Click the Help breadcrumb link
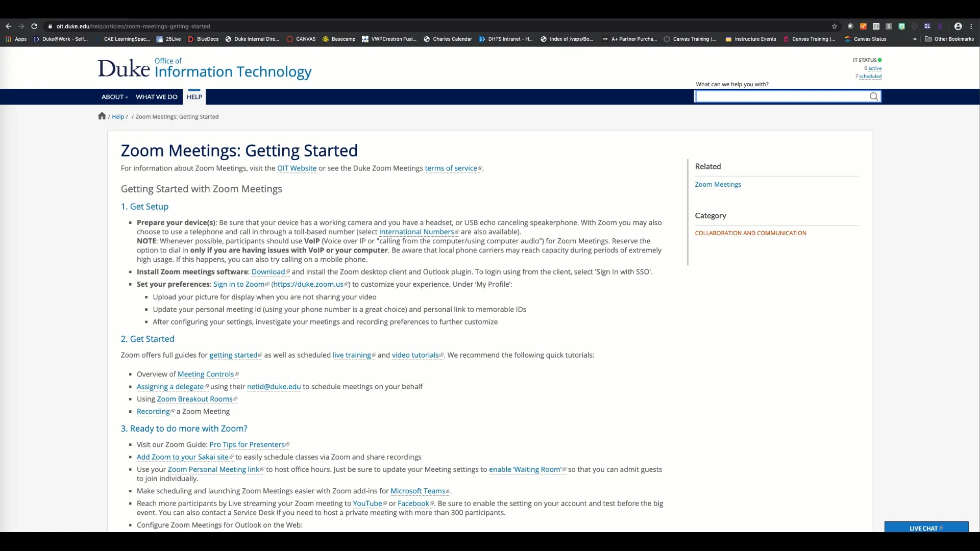 click(118, 117)
